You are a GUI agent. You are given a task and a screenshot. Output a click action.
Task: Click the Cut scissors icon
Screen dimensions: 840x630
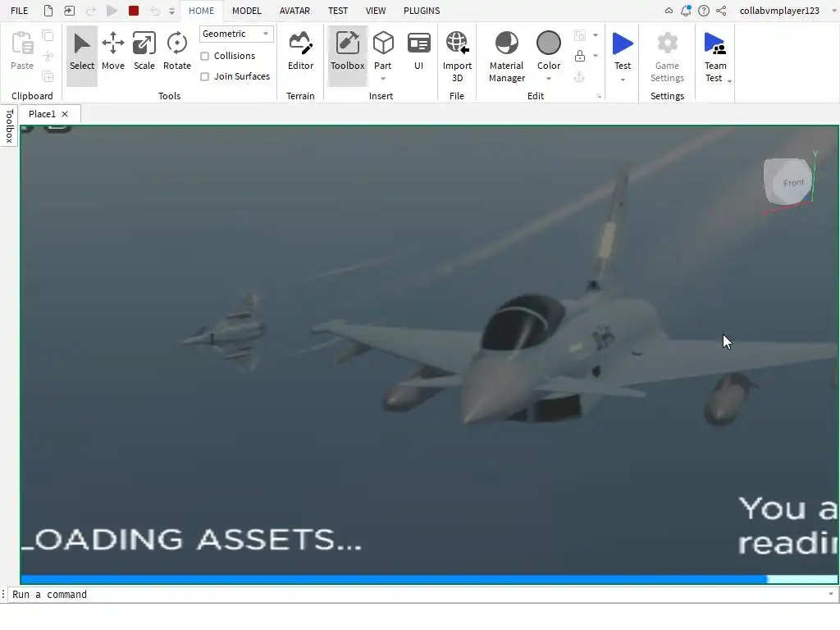point(48,56)
